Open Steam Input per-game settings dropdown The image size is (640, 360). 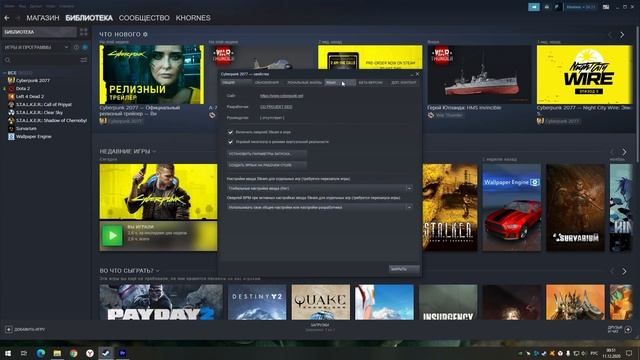[x=320, y=189]
